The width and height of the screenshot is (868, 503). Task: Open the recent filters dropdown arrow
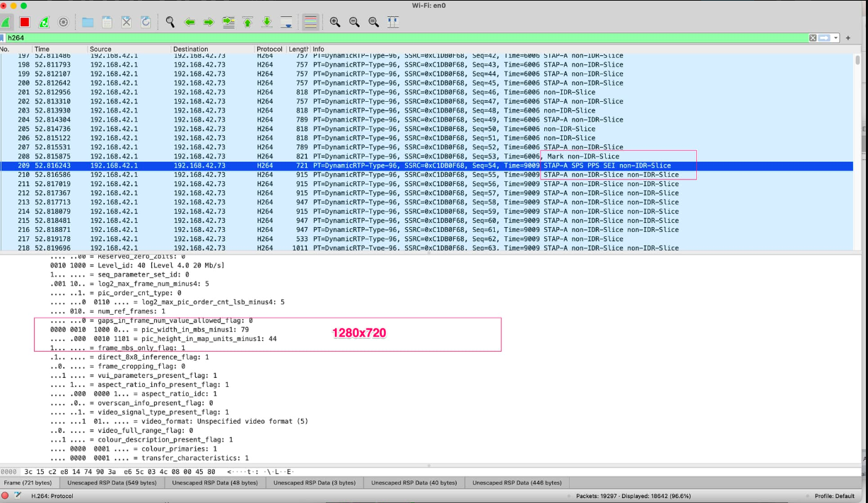(836, 37)
